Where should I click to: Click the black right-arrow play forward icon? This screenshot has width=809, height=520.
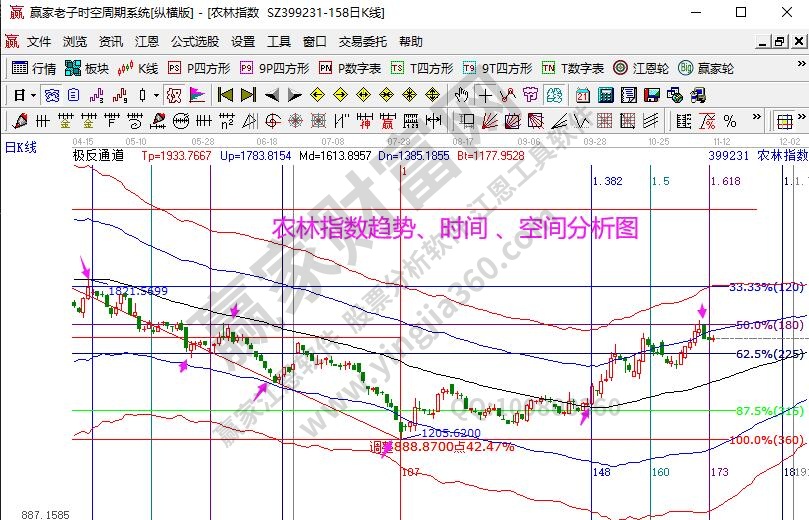294,95
